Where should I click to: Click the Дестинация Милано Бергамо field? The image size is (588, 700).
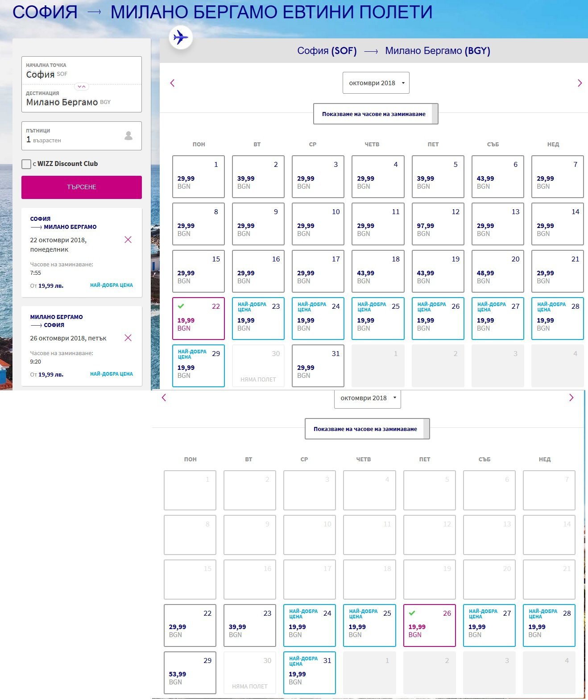[x=81, y=99]
